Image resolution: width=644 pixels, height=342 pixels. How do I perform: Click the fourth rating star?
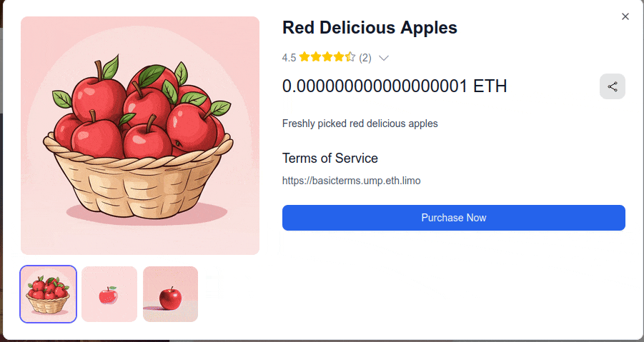pyautogui.click(x=339, y=57)
